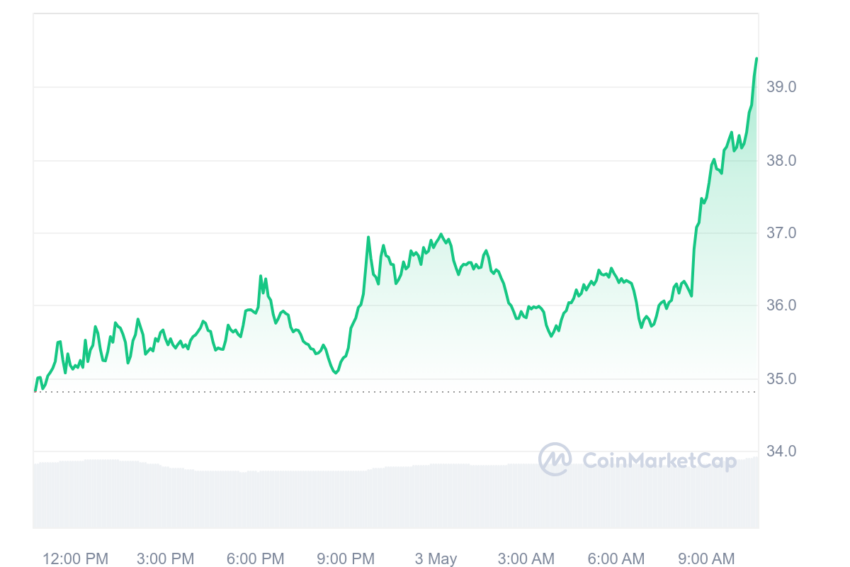Click the 36.0 price axis label
This screenshot has height=567, width=850.
pyautogui.click(x=781, y=305)
